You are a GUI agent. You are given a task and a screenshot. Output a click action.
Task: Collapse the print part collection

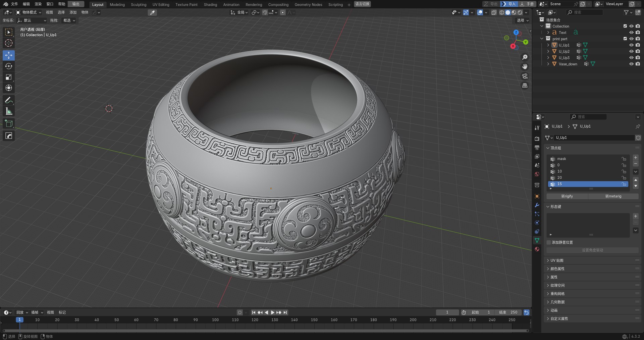542,39
